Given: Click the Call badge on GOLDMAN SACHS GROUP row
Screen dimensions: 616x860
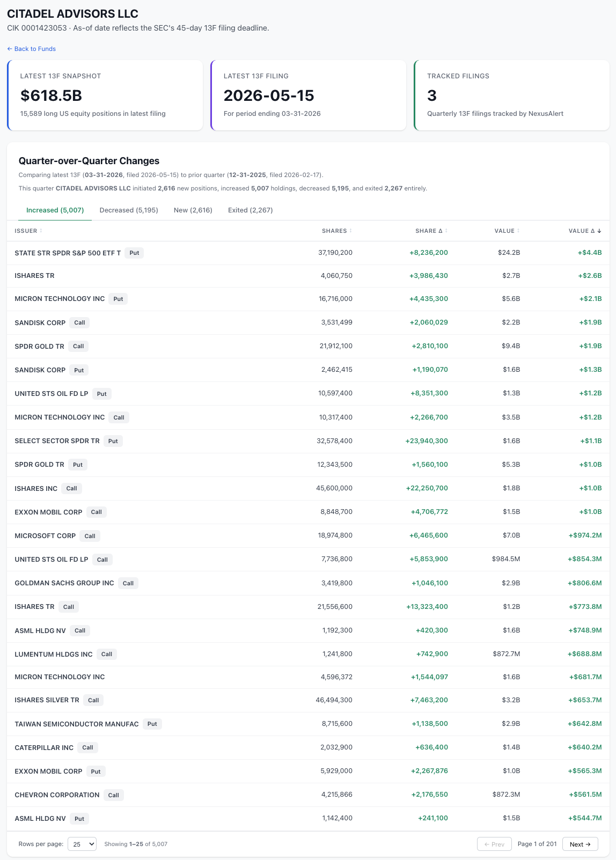Looking at the screenshot, I should [128, 583].
